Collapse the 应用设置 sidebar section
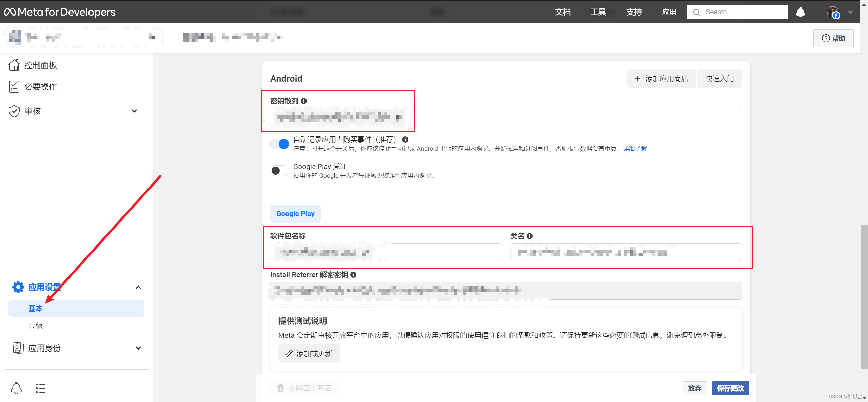Viewport: 868px width, 402px height. [138, 287]
